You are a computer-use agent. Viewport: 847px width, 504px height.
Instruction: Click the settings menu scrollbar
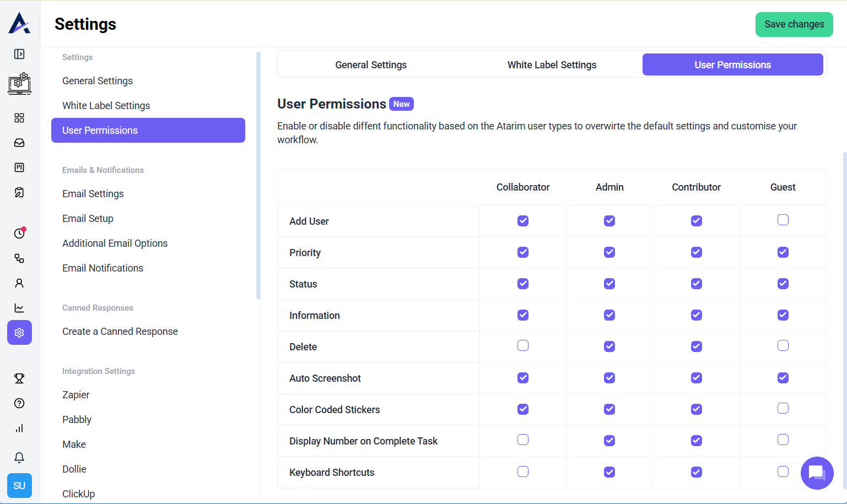click(x=258, y=176)
